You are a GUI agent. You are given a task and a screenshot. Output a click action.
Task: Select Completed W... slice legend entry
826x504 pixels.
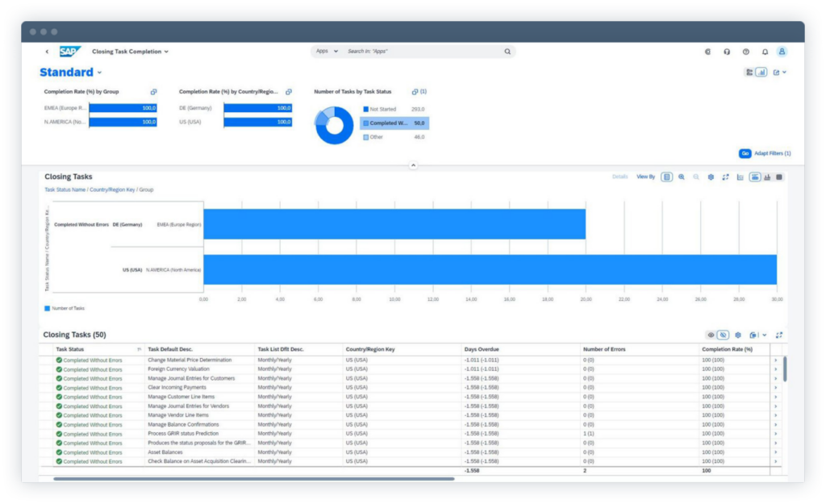[x=394, y=123]
